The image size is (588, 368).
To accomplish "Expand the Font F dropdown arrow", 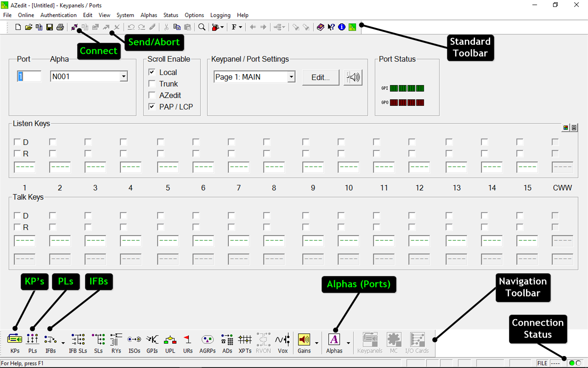I will [240, 27].
